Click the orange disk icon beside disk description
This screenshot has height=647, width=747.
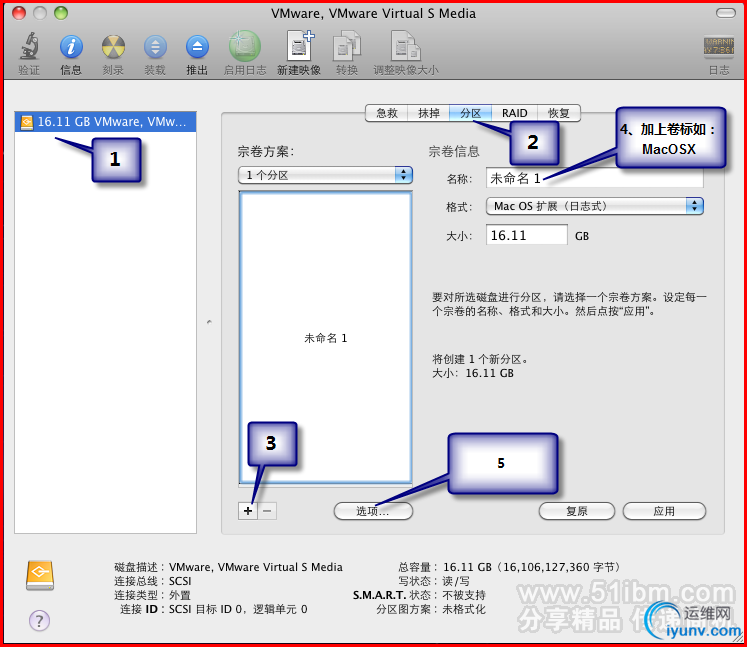point(40,575)
